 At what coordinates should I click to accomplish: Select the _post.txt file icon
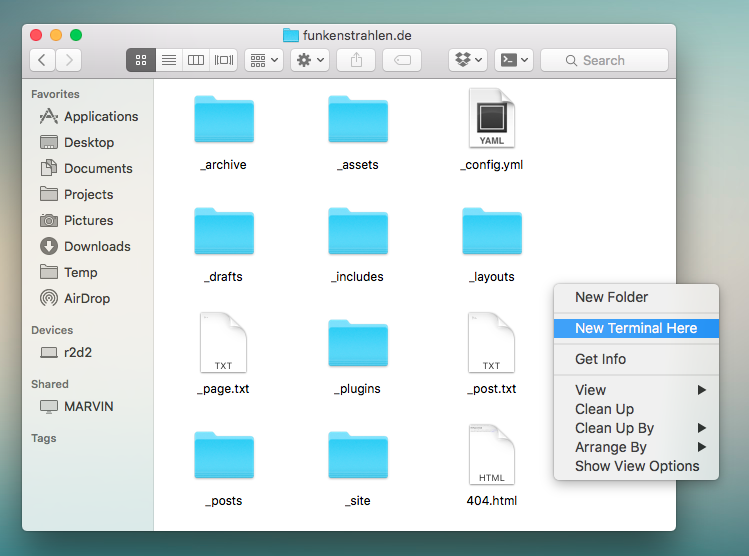(492, 342)
